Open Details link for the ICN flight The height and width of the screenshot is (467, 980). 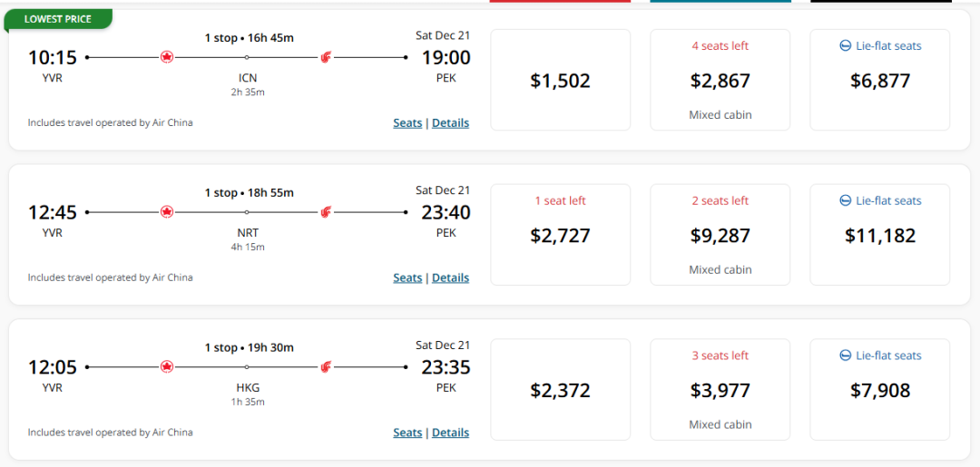tap(451, 123)
